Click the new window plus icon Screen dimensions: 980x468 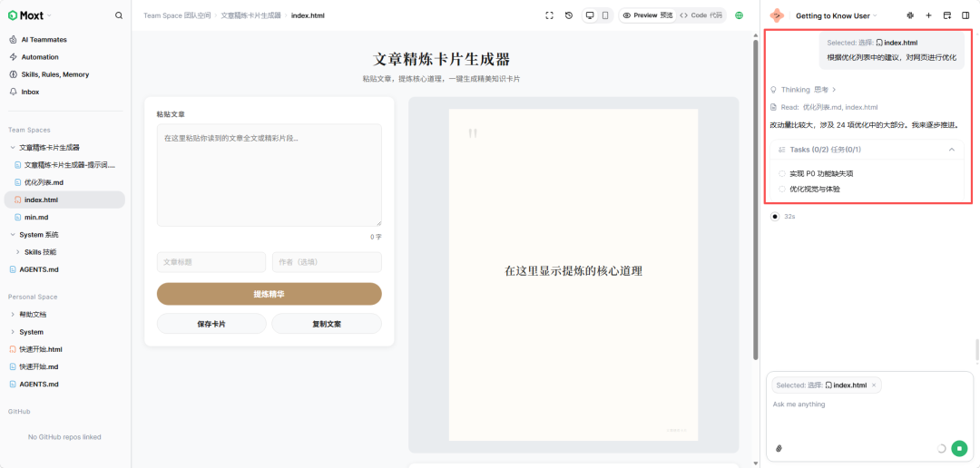946,15
